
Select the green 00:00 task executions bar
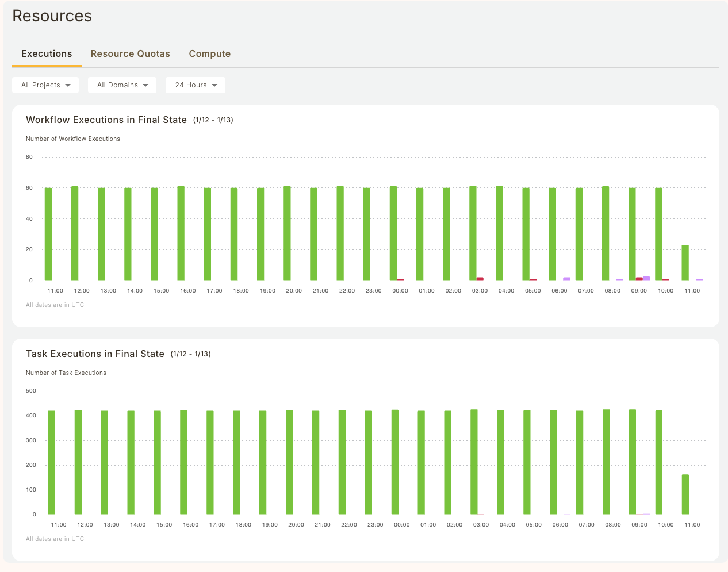pos(395,462)
